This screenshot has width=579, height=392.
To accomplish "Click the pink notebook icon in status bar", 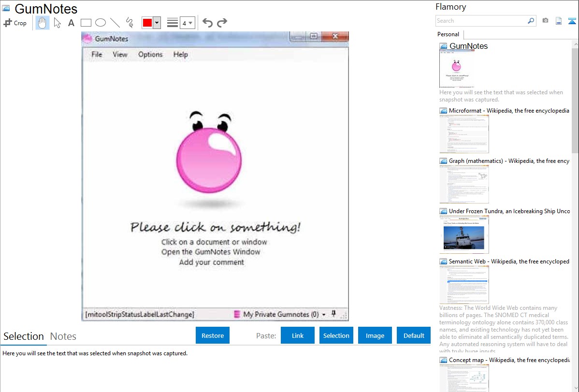I will click(x=237, y=314).
